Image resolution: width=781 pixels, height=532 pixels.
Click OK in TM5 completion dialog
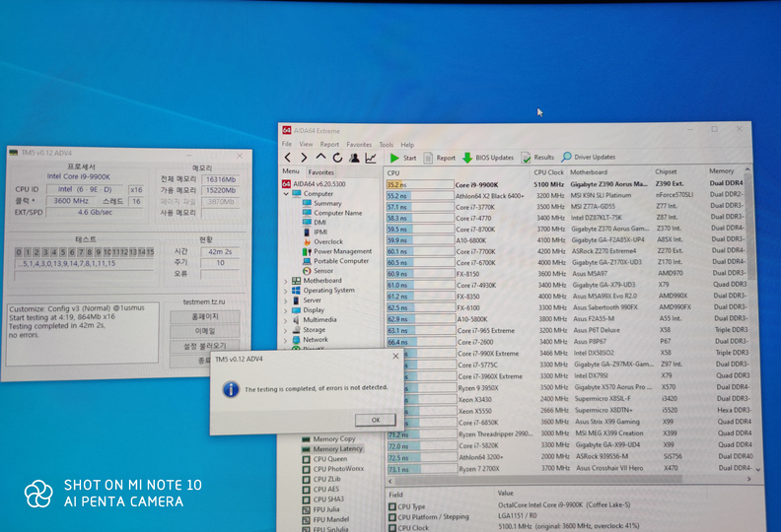(x=376, y=420)
